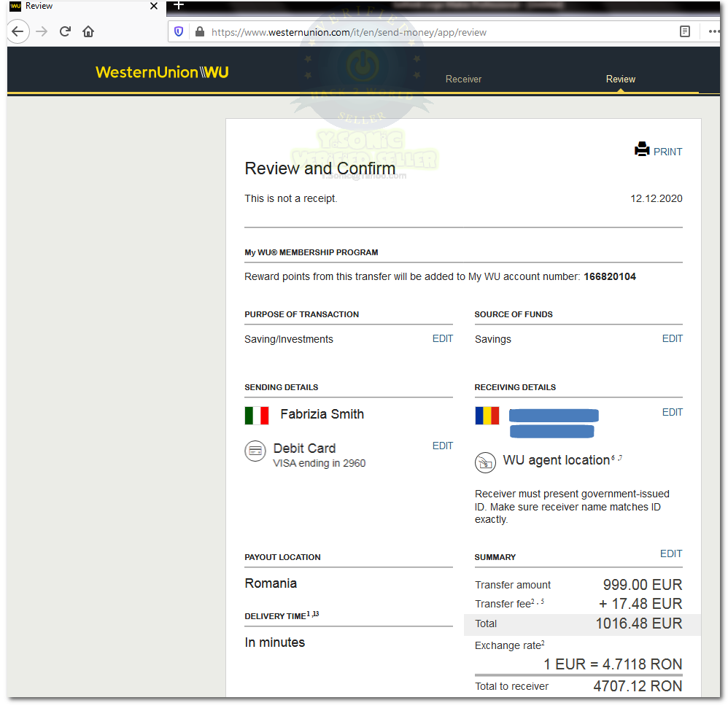
Task: Click the PRINT link
Action: [667, 152]
